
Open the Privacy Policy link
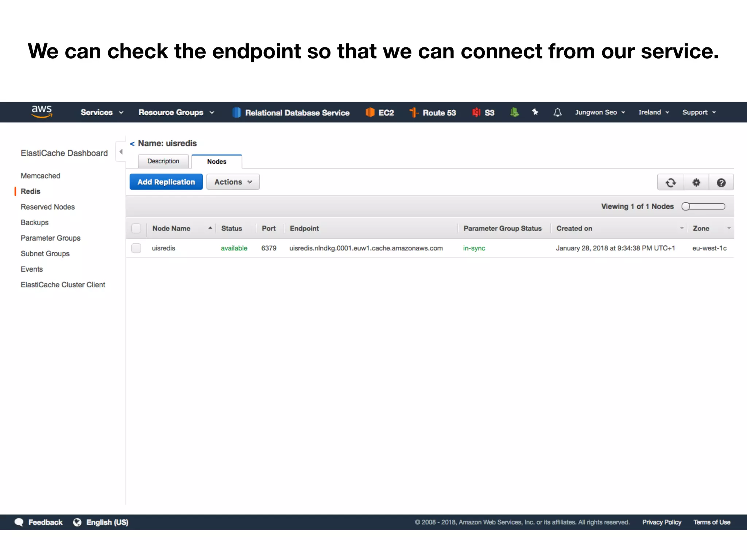pos(662,522)
